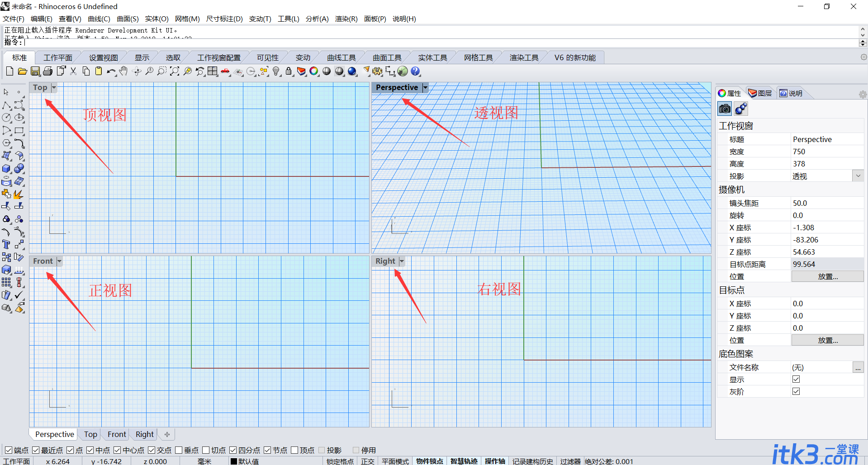Open a file with the folder icon

pyautogui.click(x=22, y=71)
